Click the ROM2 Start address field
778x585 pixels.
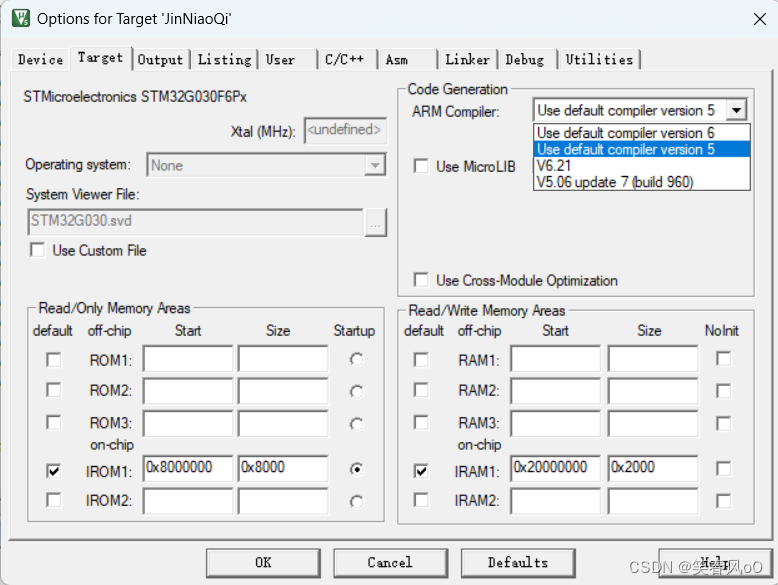pyautogui.click(x=188, y=391)
